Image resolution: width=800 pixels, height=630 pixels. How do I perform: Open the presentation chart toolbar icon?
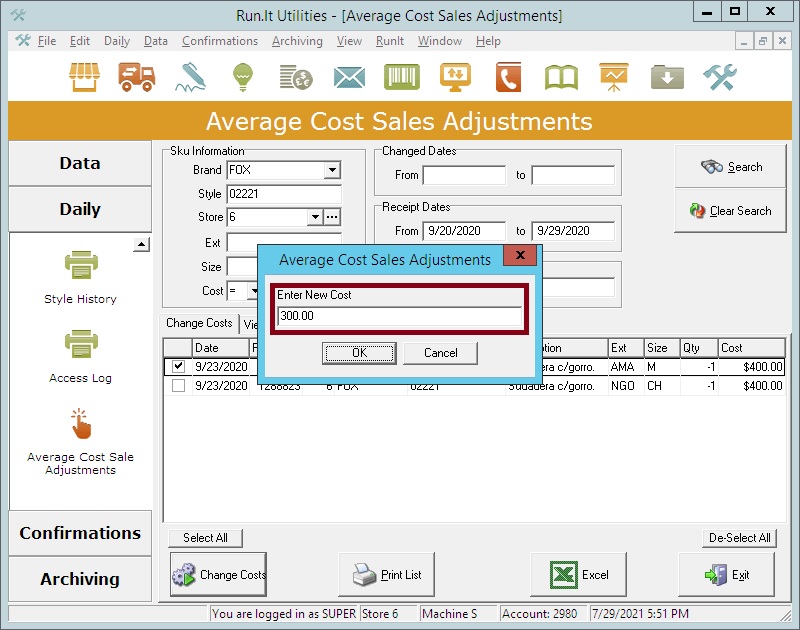[614, 77]
